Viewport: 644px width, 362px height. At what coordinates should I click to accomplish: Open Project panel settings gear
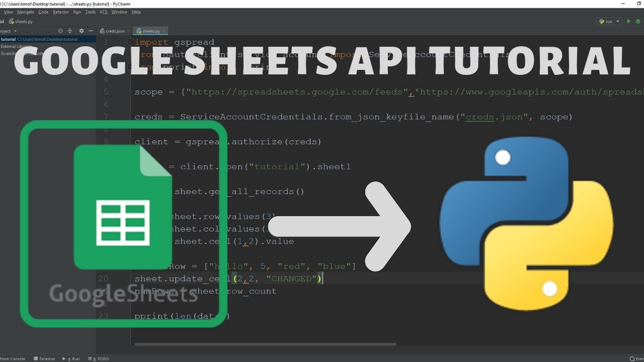(x=81, y=31)
